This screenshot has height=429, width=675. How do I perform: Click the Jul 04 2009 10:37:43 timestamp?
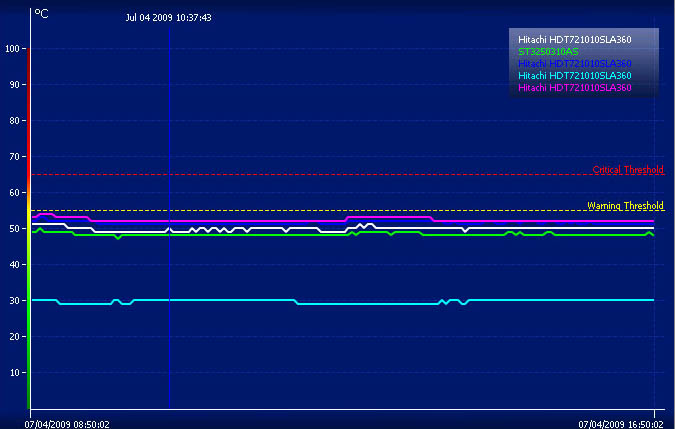(x=168, y=18)
